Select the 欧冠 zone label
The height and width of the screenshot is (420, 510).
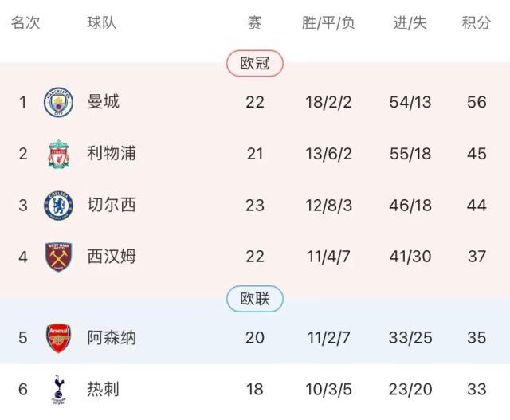click(x=254, y=64)
